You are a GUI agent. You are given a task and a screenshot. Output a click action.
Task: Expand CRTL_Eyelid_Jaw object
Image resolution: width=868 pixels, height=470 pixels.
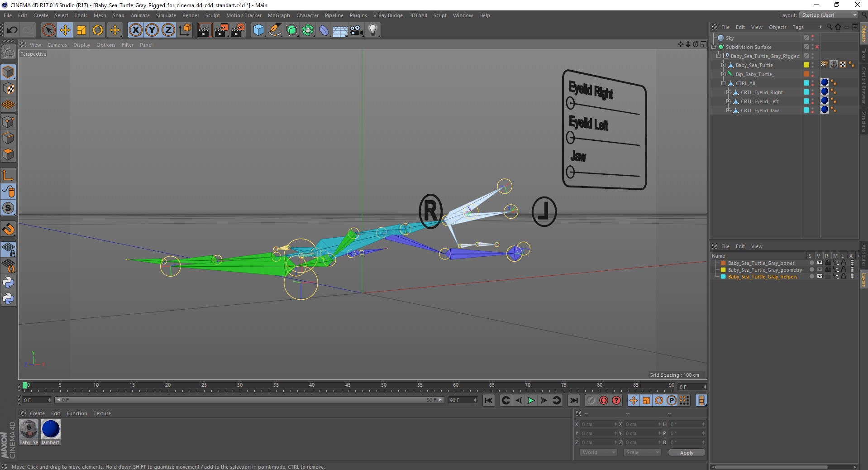[x=729, y=110]
